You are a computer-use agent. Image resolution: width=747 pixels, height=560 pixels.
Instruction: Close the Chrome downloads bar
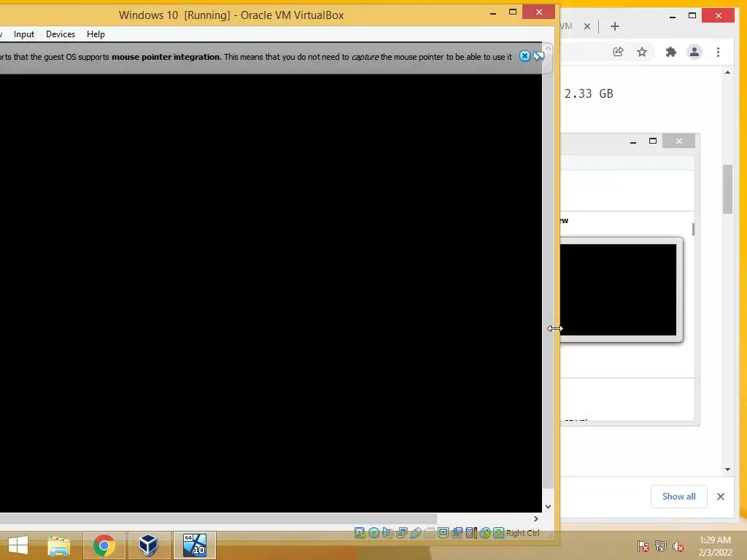720,497
